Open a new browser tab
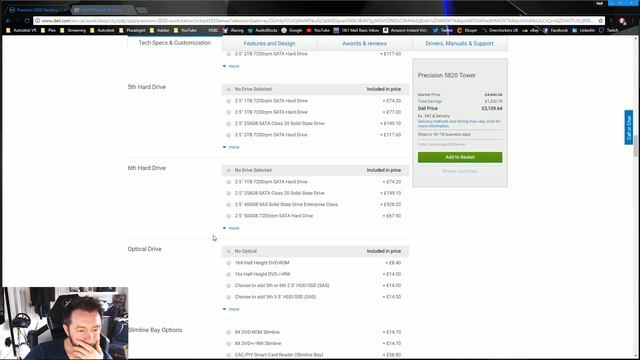Screen dimensions: 640x360 point(142,10)
